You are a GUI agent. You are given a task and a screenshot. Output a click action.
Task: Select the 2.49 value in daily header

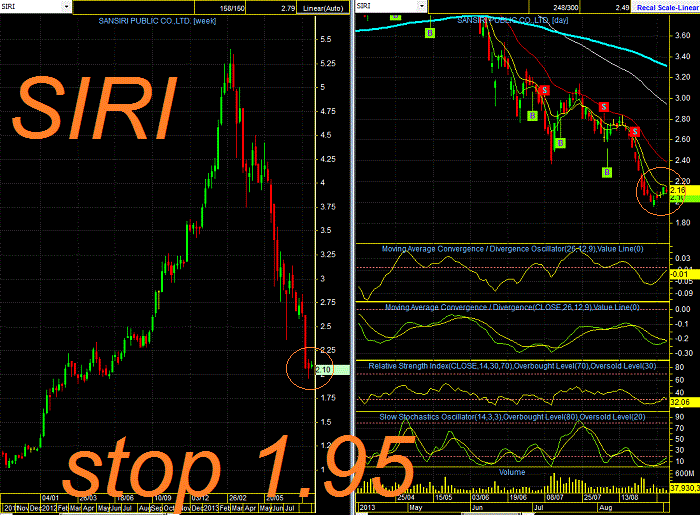(605, 7)
